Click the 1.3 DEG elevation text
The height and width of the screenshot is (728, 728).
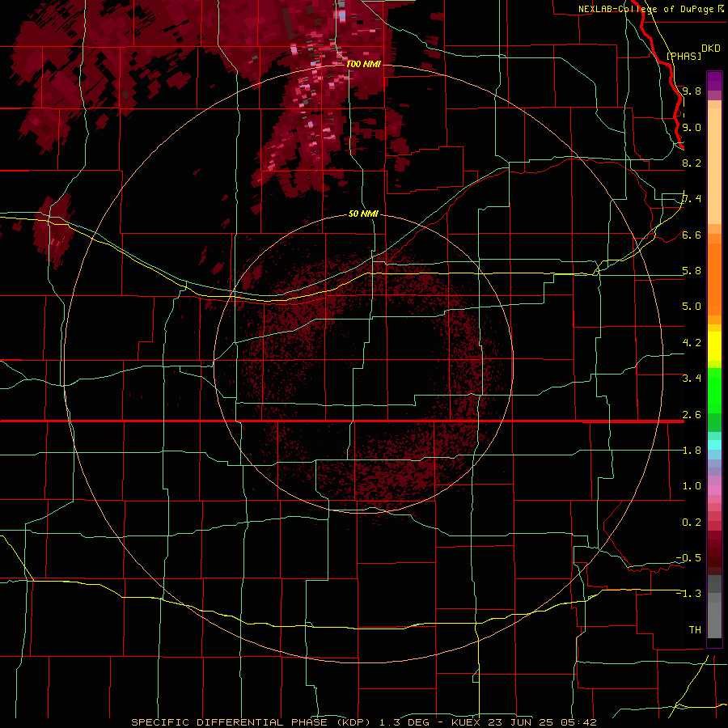pos(405,722)
